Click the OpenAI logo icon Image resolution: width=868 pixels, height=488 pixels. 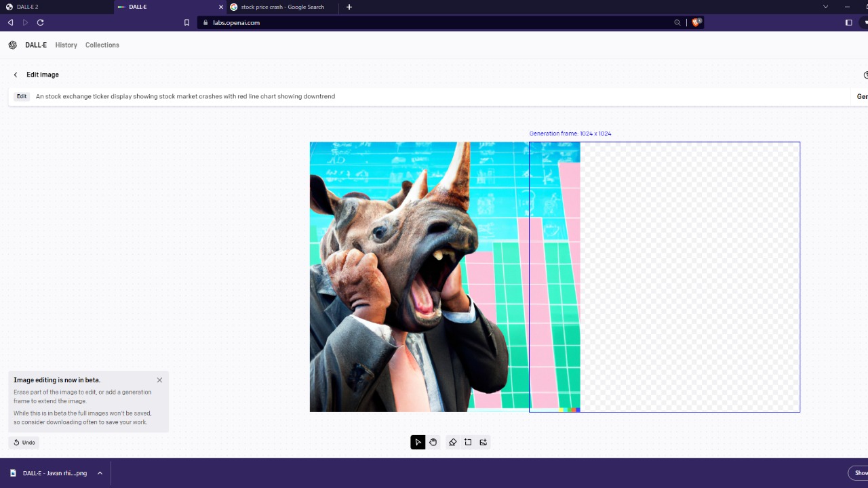(x=13, y=45)
